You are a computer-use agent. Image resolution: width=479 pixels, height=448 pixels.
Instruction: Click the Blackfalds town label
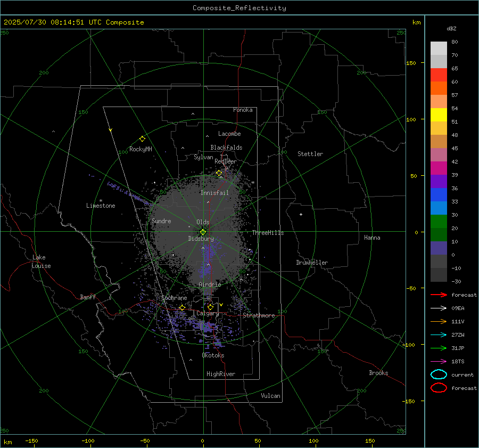226,148
